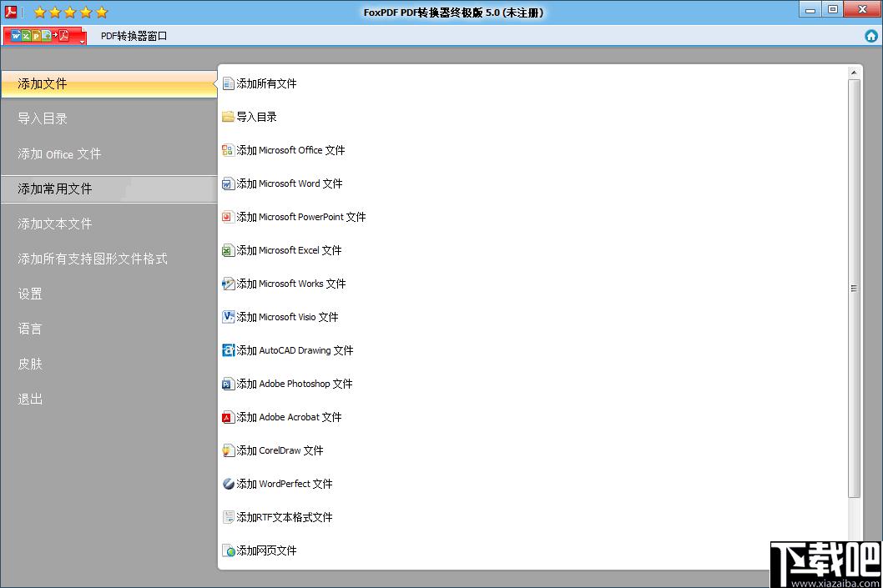Click 添加 Adobe Acrobat 文件 text
This screenshot has height=588, width=883.
coord(289,417)
